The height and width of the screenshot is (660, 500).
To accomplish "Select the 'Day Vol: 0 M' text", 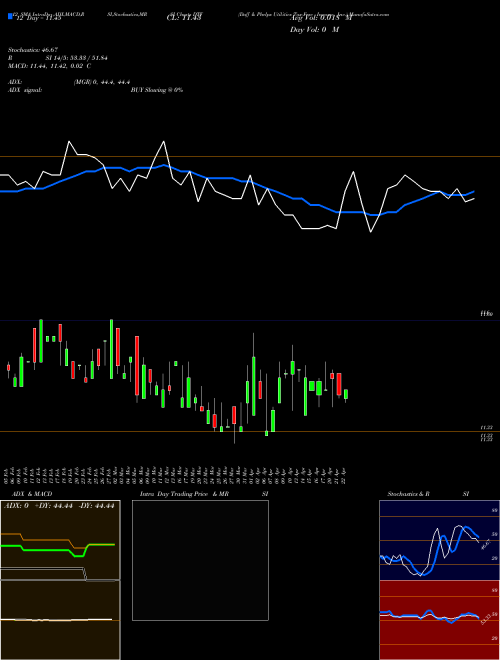I will [x=314, y=29].
